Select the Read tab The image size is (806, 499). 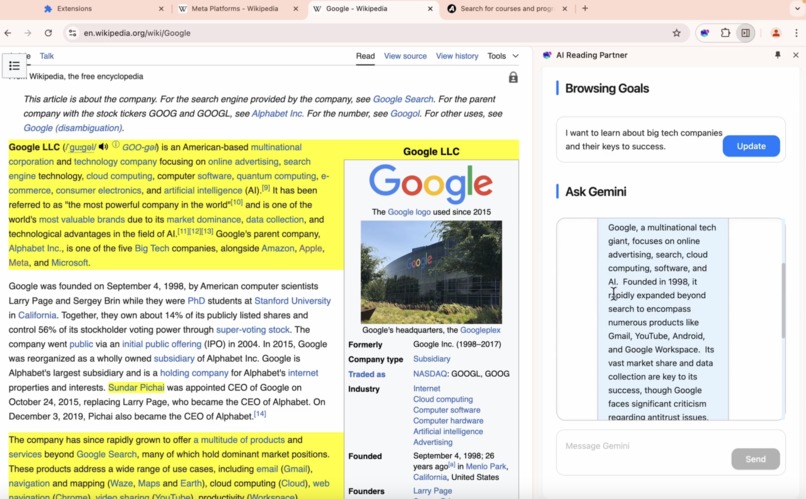pos(365,56)
